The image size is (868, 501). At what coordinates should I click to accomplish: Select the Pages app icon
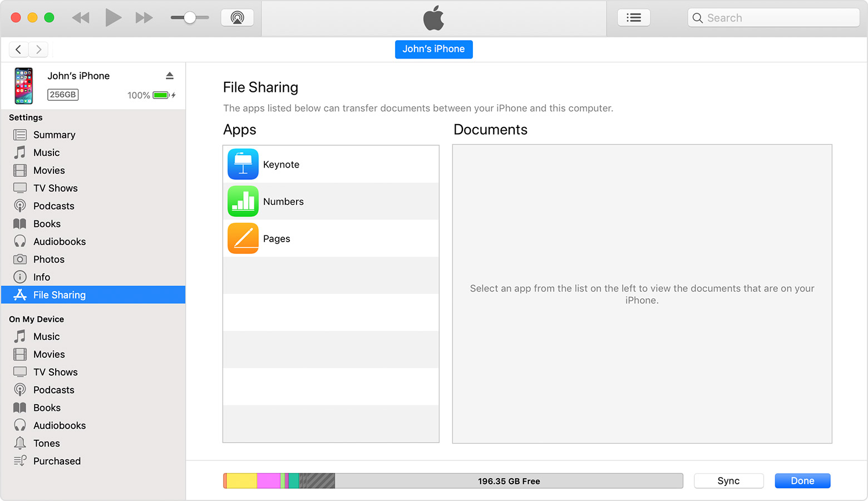(243, 238)
